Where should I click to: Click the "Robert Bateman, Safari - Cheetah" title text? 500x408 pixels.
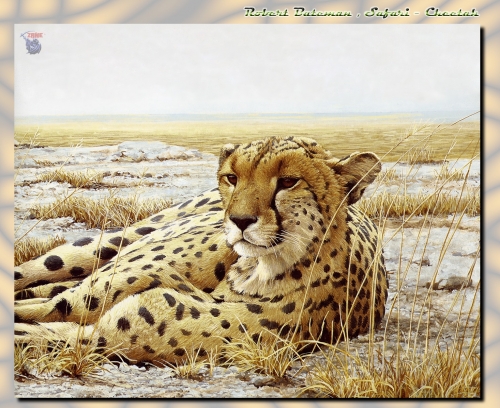click(362, 13)
